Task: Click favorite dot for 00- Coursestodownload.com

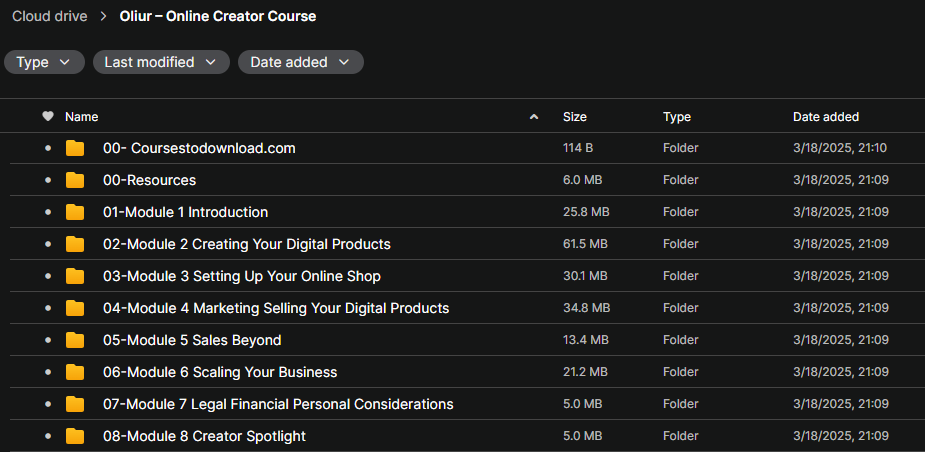Action: pyautogui.click(x=48, y=148)
